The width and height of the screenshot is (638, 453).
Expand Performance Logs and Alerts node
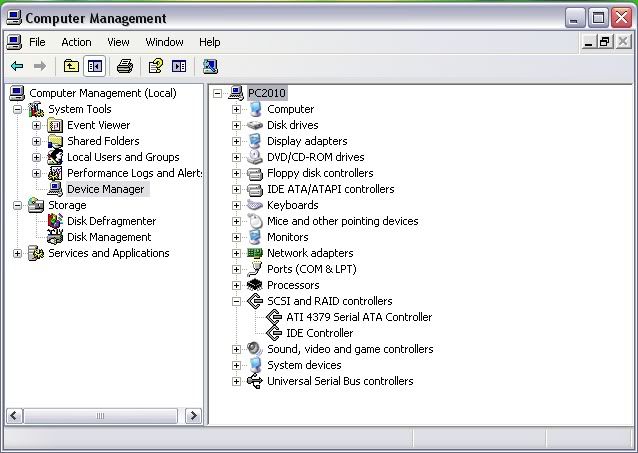[36, 173]
